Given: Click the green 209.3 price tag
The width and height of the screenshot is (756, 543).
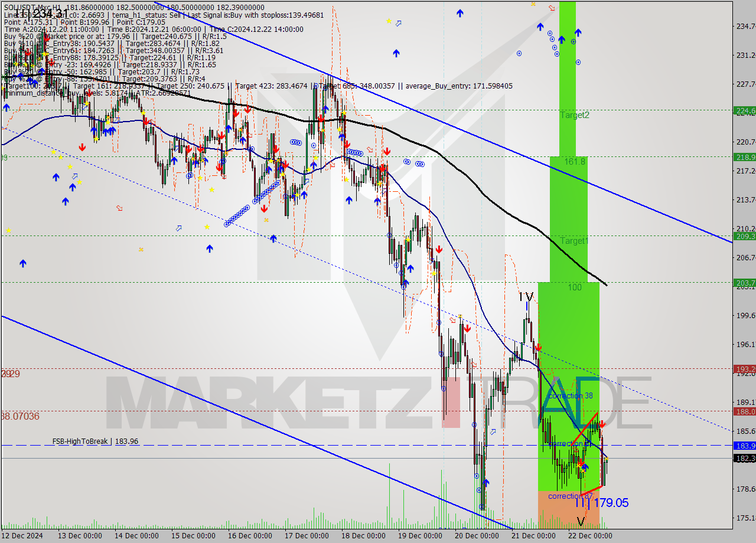Looking at the screenshot, I should coord(745,236).
